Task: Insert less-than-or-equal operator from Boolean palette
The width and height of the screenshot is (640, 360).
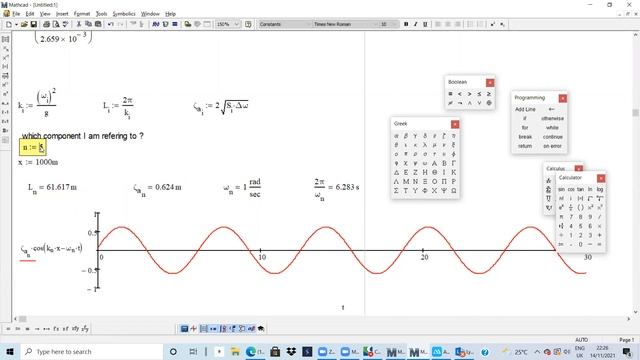Action: pos(479,94)
